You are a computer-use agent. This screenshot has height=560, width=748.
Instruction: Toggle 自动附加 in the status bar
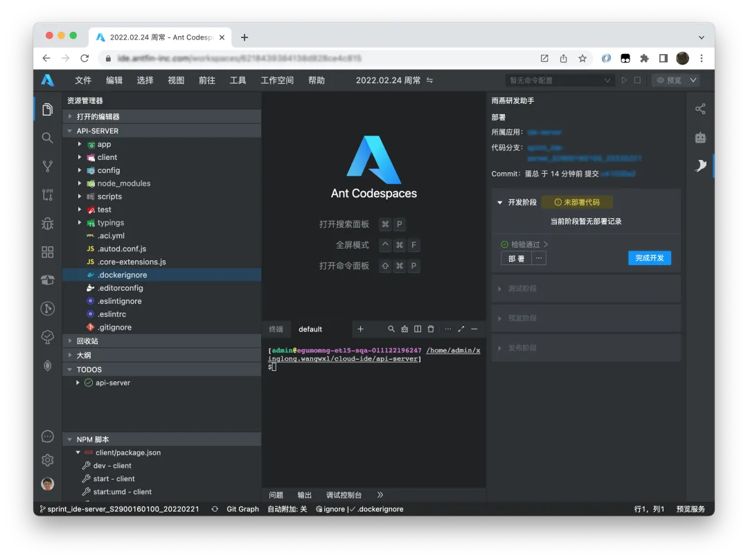click(288, 509)
